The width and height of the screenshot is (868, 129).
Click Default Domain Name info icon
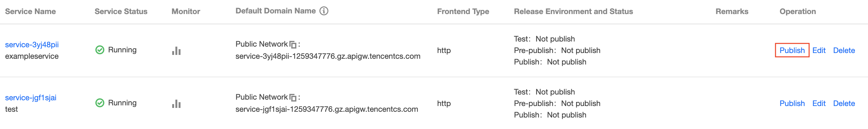(324, 11)
